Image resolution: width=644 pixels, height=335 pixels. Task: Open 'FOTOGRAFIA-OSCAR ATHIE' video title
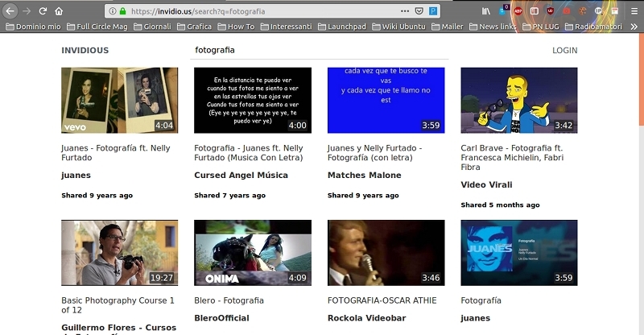(x=382, y=300)
